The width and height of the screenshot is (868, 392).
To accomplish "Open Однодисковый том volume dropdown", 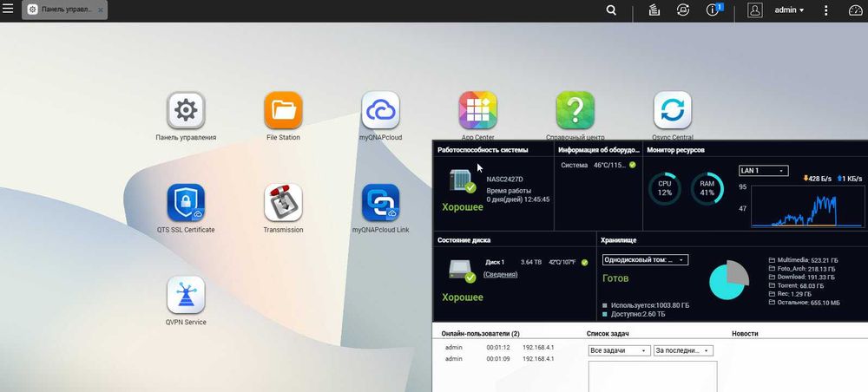I will pos(645,260).
